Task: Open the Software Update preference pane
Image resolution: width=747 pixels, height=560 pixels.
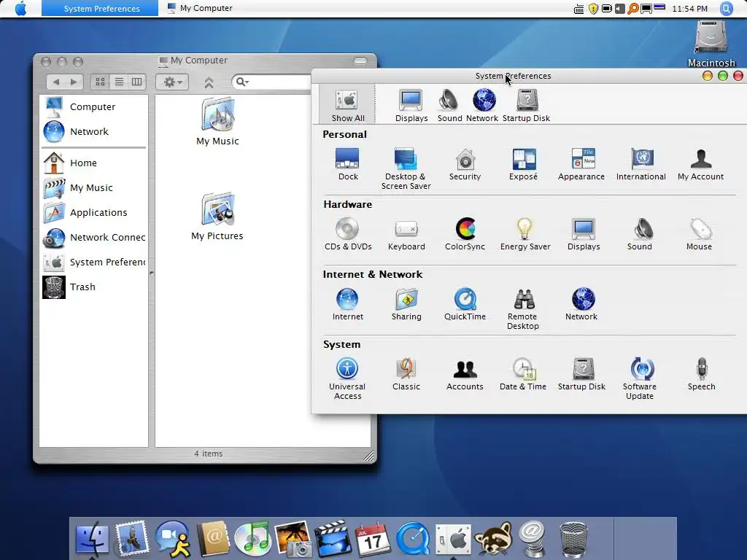Action: click(x=640, y=378)
